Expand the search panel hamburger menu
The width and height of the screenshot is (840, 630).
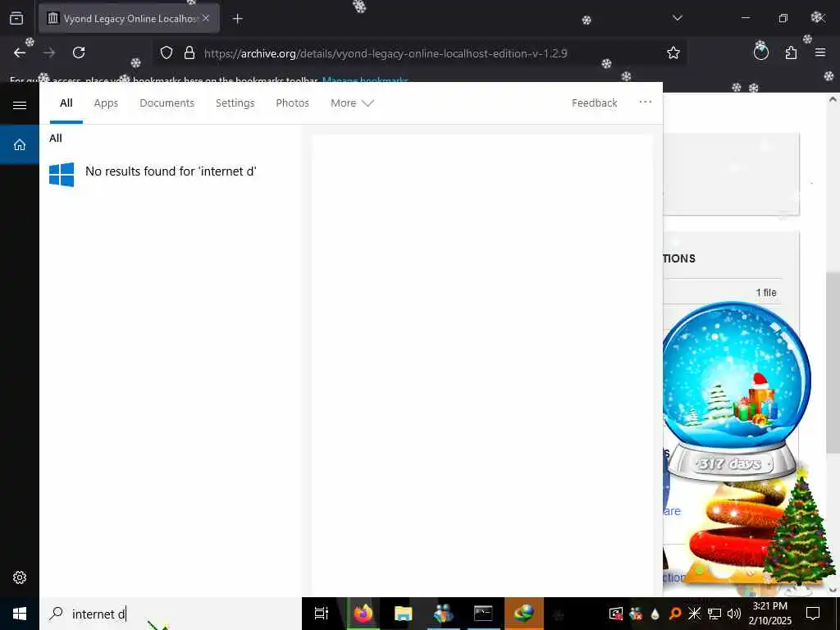(20, 105)
